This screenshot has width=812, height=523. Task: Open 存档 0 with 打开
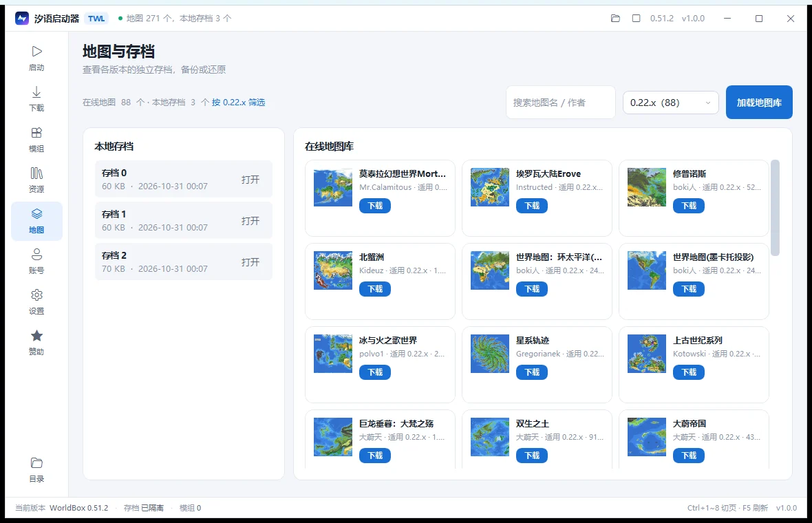[x=250, y=180]
